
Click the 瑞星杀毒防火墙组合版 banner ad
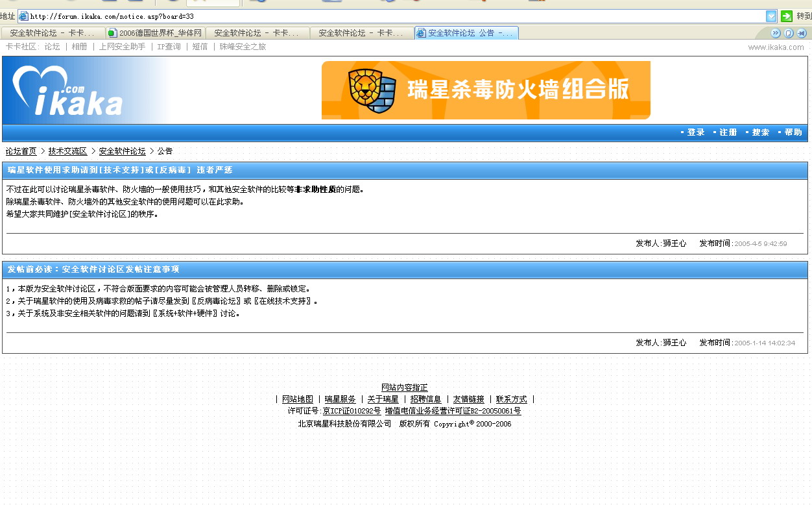pyautogui.click(x=486, y=90)
